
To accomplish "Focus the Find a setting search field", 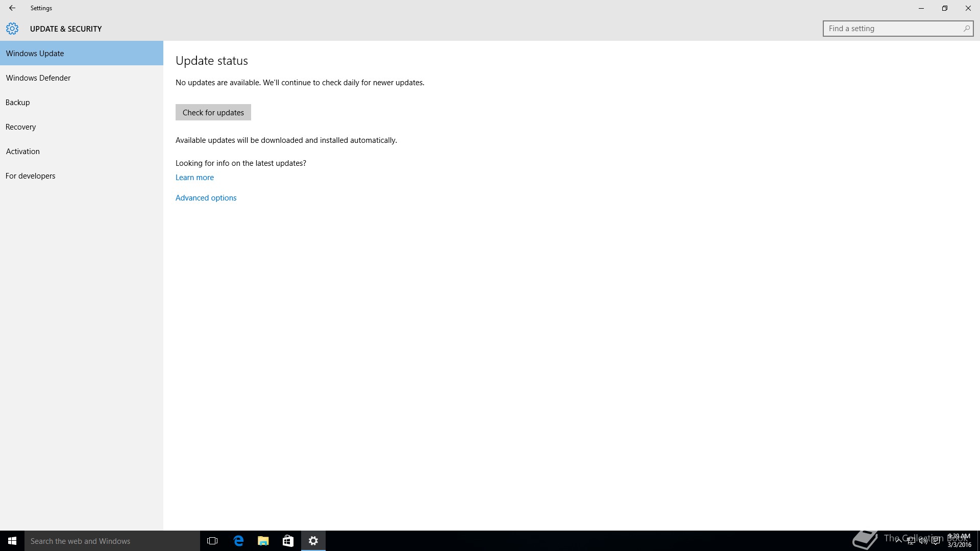I will click(x=898, y=29).
